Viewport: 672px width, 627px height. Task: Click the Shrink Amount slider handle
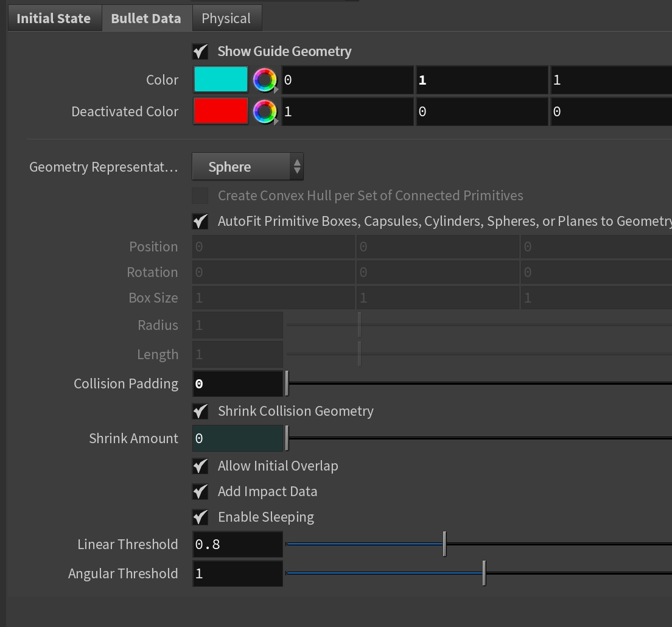(x=287, y=438)
